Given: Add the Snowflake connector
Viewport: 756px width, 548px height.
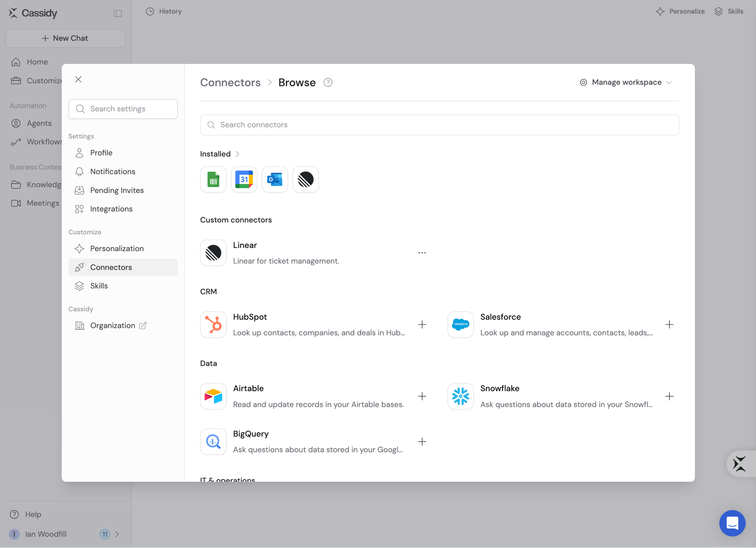Looking at the screenshot, I should pyautogui.click(x=669, y=396).
